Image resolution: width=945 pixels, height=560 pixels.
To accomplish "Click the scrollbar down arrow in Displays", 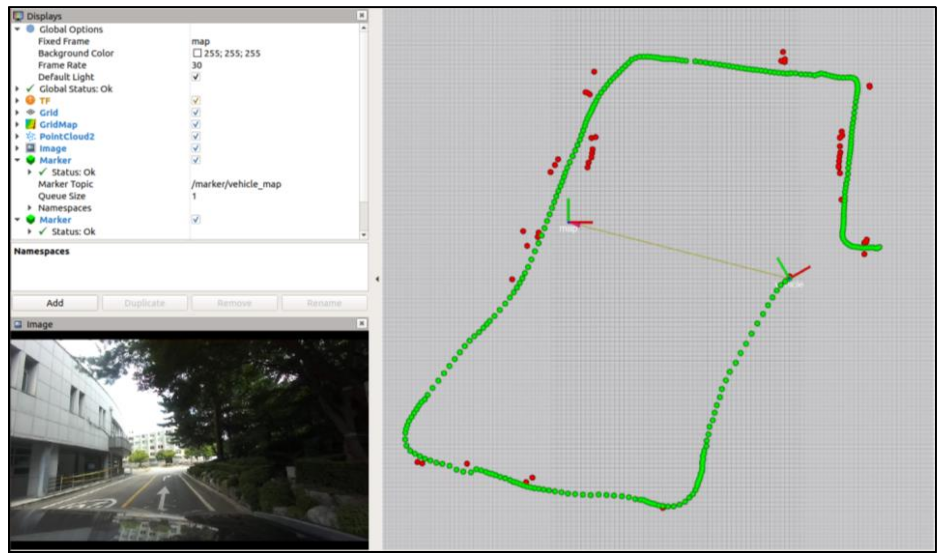I will click(363, 235).
